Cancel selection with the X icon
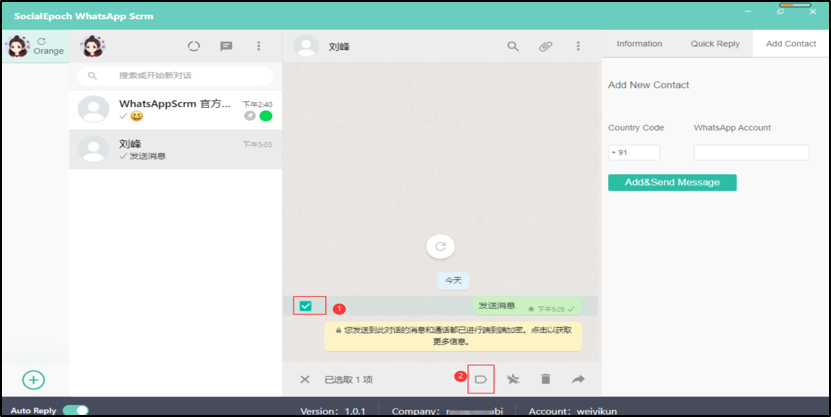The height and width of the screenshot is (417, 831). 305,379
